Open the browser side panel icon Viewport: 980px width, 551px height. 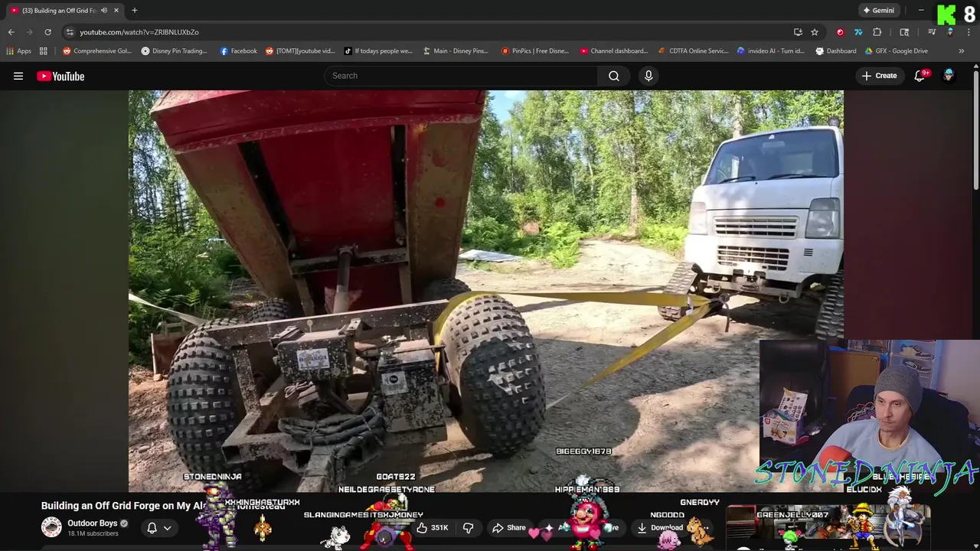904,32
